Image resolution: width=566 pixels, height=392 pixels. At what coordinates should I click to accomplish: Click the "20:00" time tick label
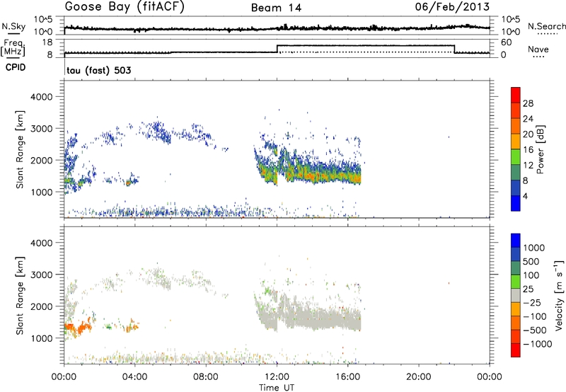pyautogui.click(x=419, y=377)
